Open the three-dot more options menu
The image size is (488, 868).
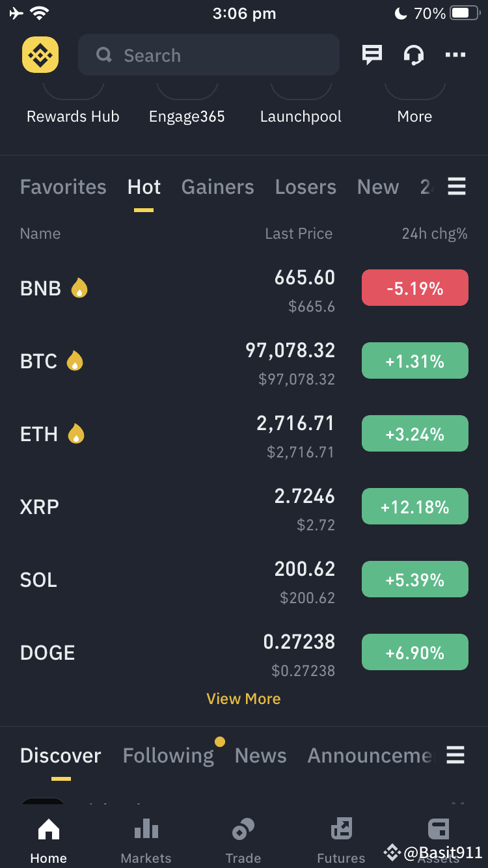click(455, 55)
